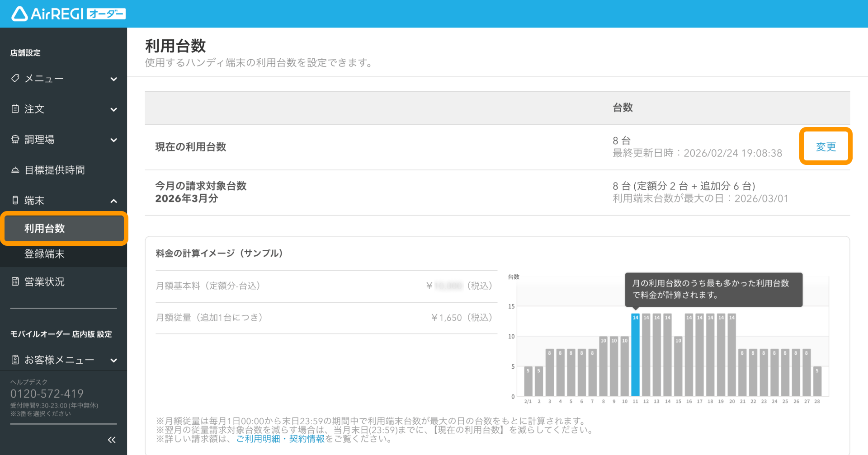Click the 月額基本料（定額分-台込）row
868x455 pixels.
(326, 286)
